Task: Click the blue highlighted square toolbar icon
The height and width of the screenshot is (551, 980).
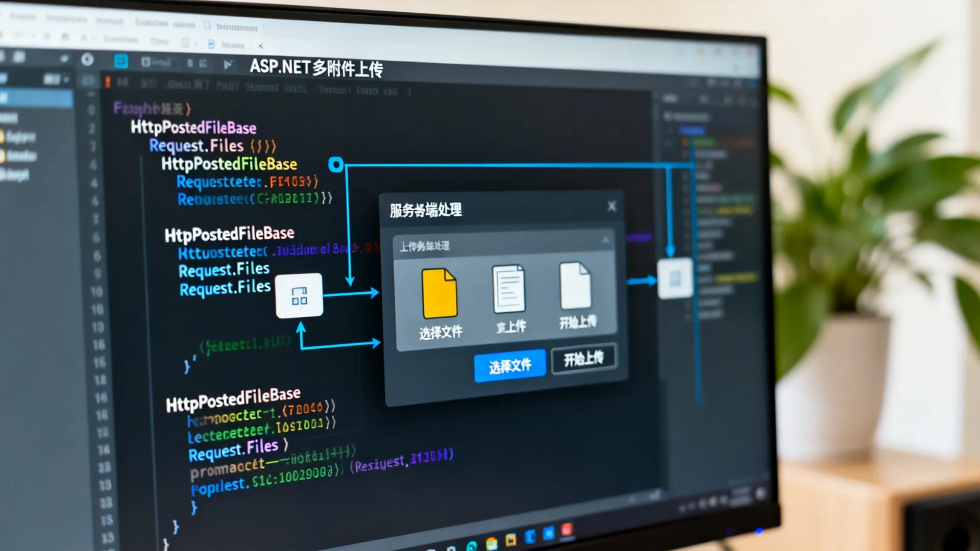Action: point(121,61)
